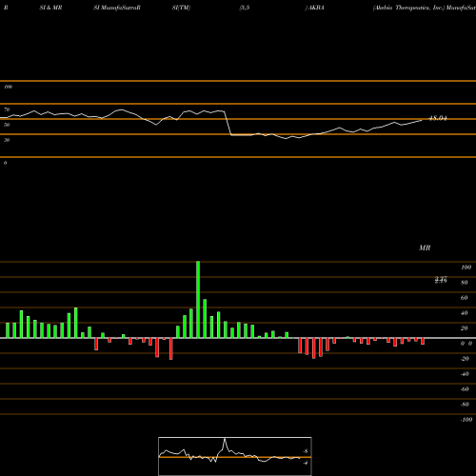Click the 60 label on the MR axis

click(x=465, y=298)
